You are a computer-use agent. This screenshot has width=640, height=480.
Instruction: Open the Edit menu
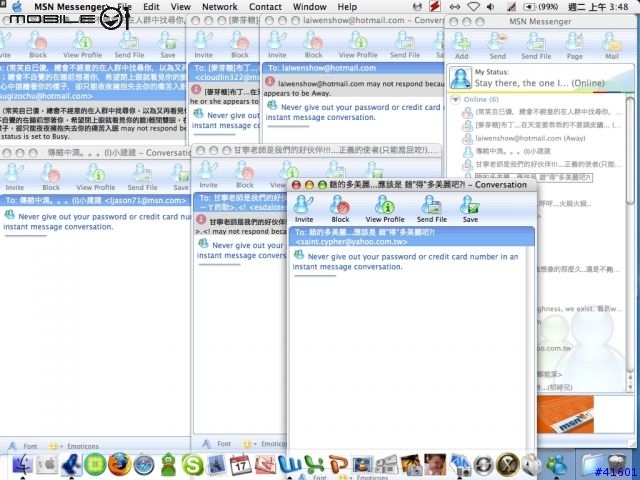pyautogui.click(x=151, y=7)
